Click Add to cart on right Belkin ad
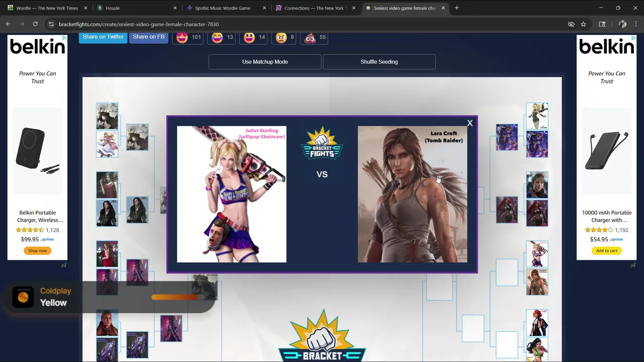The image size is (644, 362). [x=606, y=250]
